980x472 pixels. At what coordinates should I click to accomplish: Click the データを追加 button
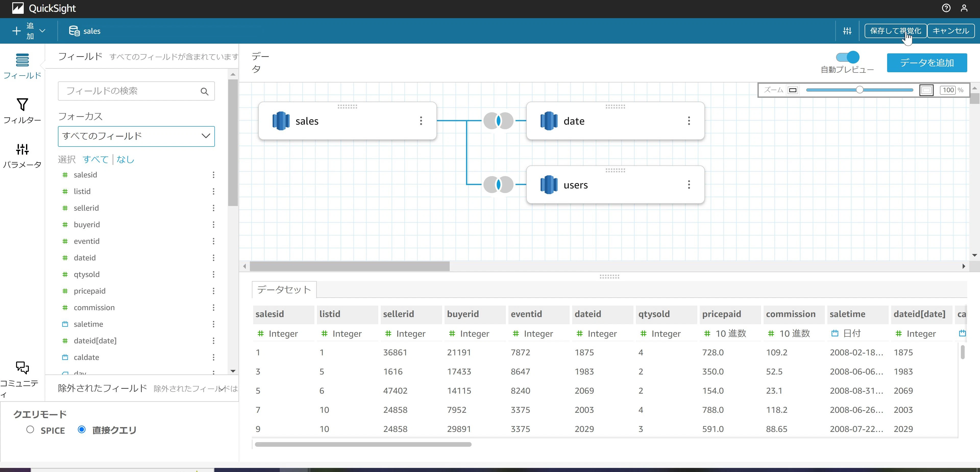coord(927,63)
